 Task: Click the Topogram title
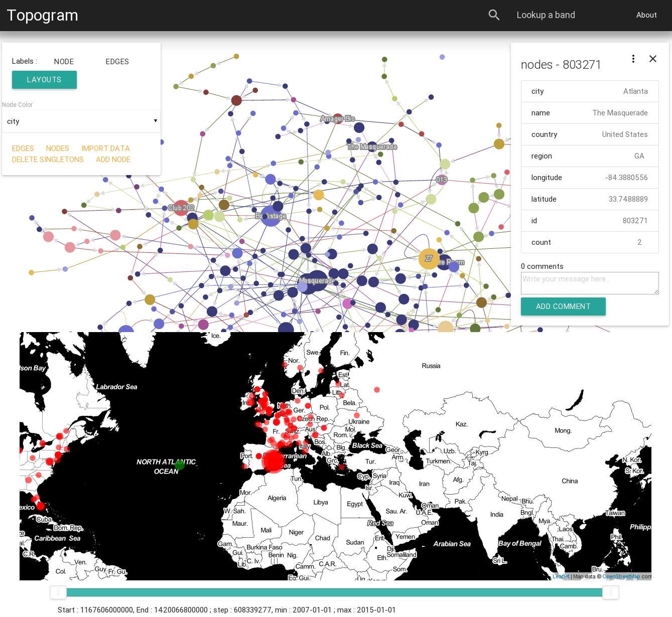click(43, 16)
